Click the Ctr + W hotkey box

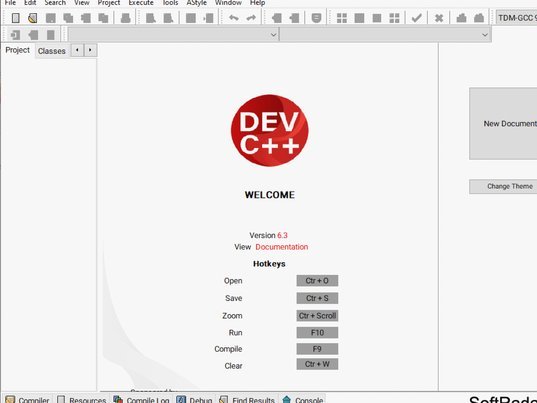317,364
